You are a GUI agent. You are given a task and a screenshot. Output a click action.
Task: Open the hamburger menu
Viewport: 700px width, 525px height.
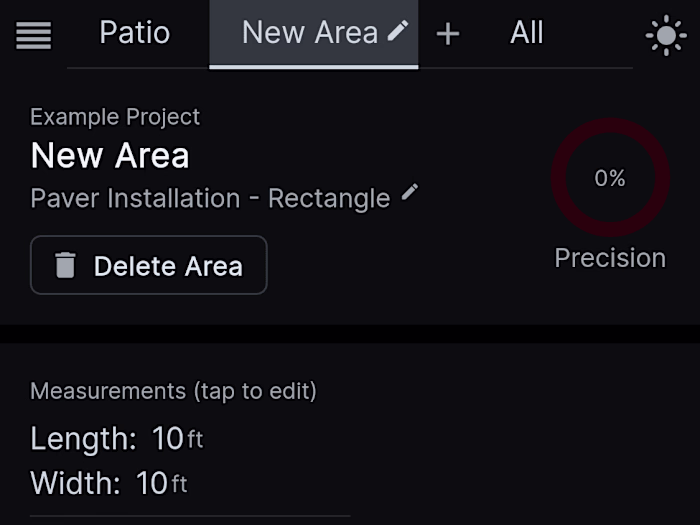tap(34, 35)
